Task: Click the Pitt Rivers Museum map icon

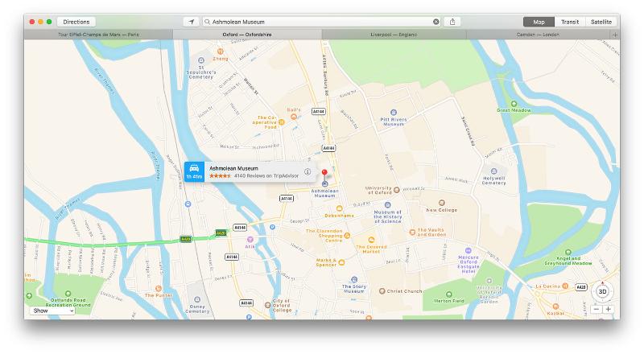Action: (x=393, y=113)
